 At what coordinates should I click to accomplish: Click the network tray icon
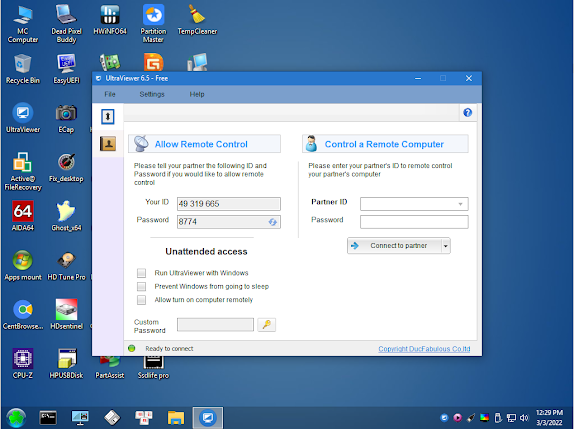coord(511,418)
